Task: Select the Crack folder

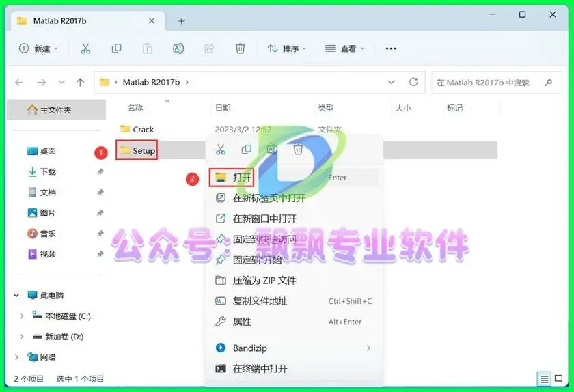Action: coord(137,129)
